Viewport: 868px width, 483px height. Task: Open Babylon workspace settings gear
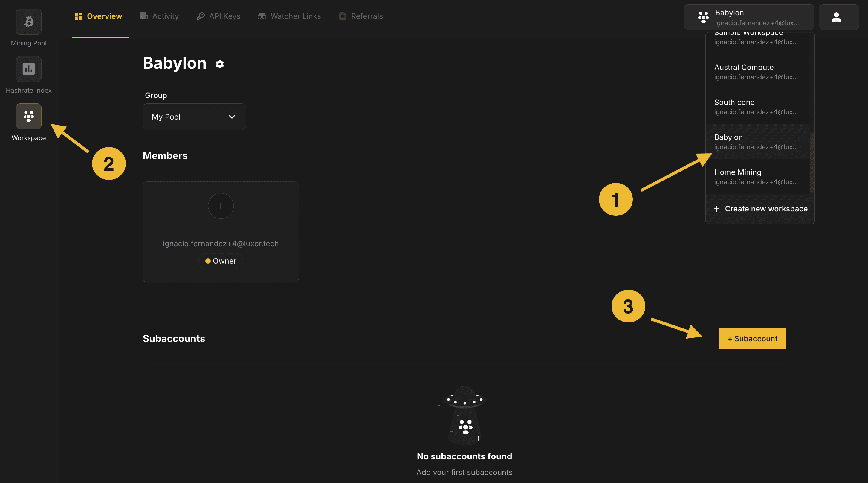[x=220, y=64]
